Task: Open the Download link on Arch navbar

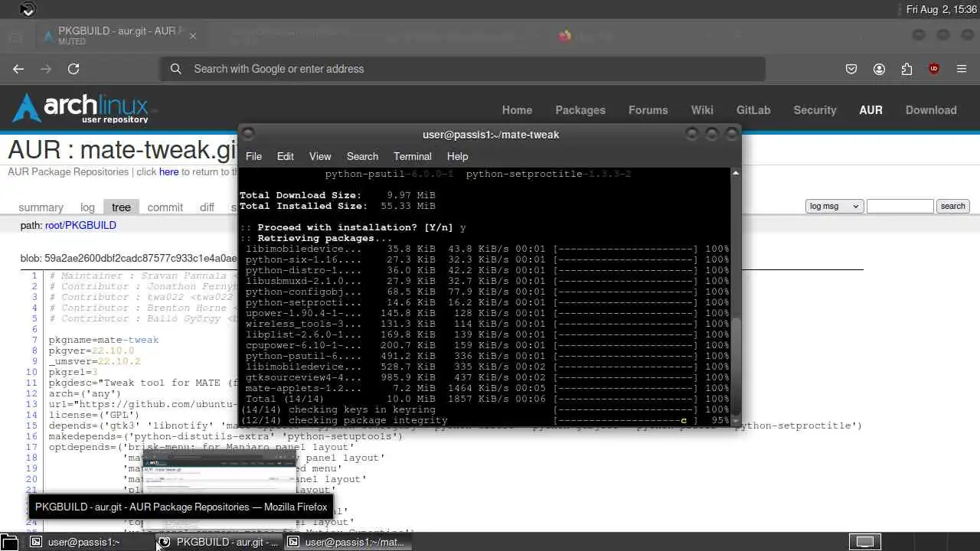Action: (931, 110)
